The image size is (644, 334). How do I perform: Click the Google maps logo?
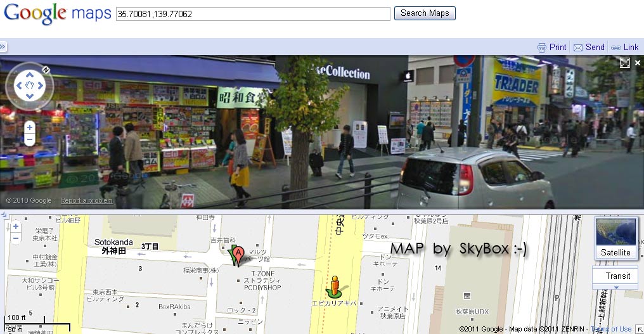(x=57, y=13)
